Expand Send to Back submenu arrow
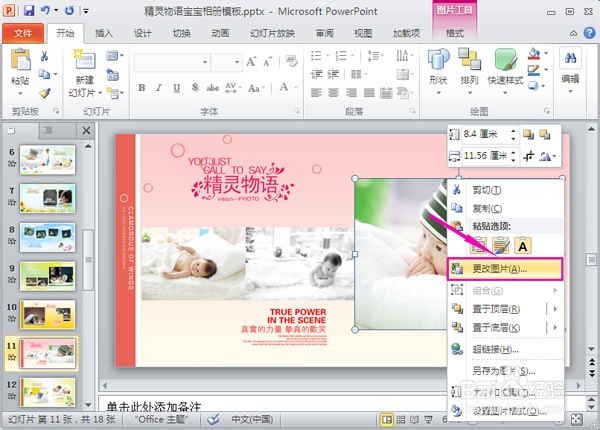The width and height of the screenshot is (600, 430). (x=555, y=327)
